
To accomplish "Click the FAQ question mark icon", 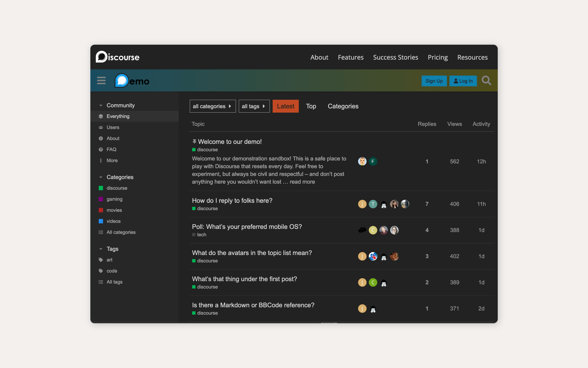I will coord(101,149).
